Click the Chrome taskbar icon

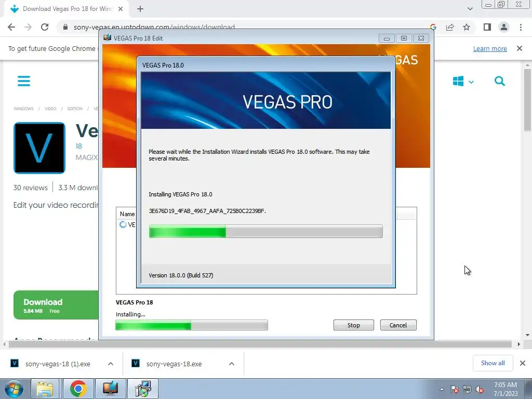(78, 389)
